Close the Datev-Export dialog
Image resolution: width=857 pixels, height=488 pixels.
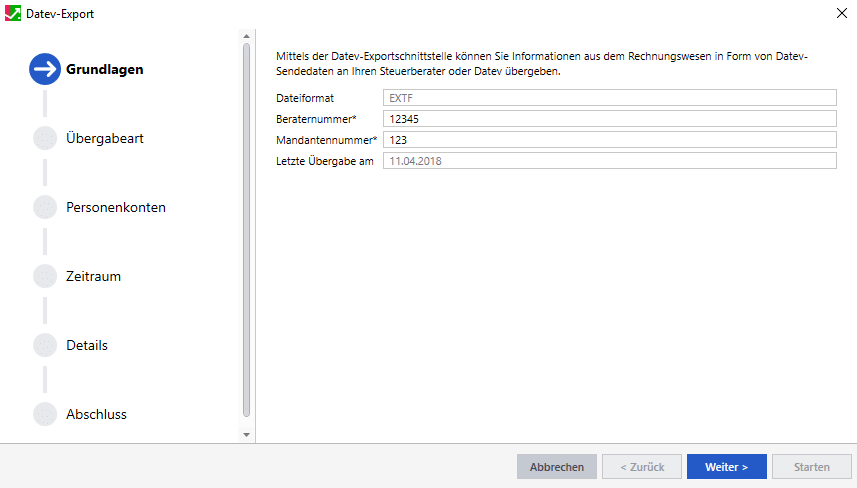coord(842,13)
